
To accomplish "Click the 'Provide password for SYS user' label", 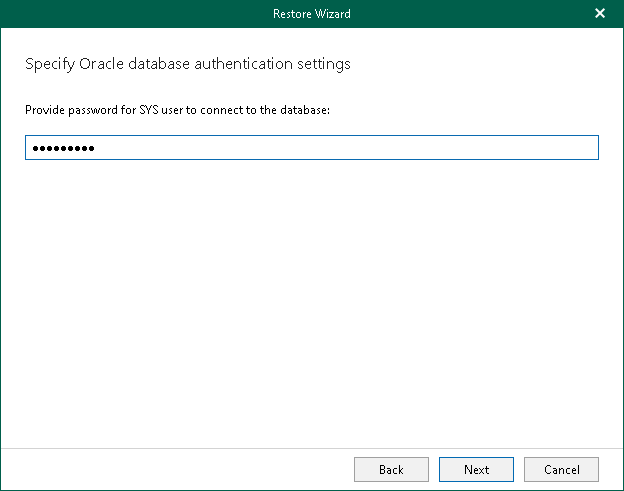I will pyautogui.click(x=177, y=109).
